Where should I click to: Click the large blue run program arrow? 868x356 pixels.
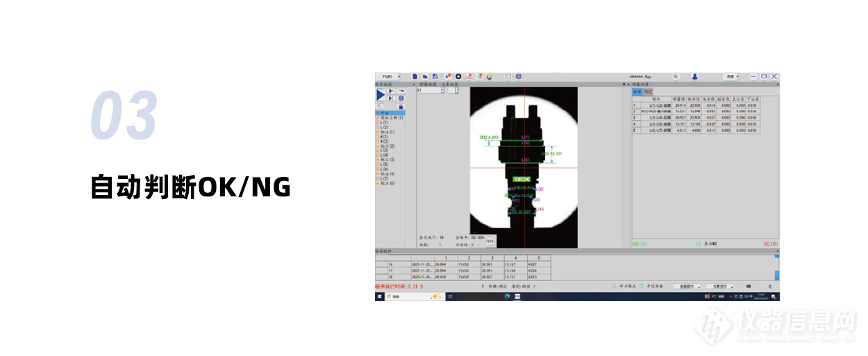pos(381,94)
